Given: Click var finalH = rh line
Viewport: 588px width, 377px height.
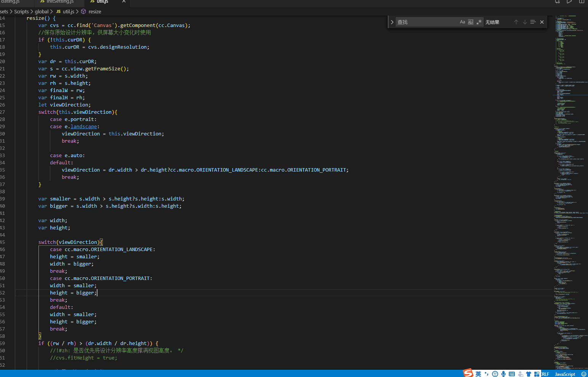Looking at the screenshot, I should point(61,98).
